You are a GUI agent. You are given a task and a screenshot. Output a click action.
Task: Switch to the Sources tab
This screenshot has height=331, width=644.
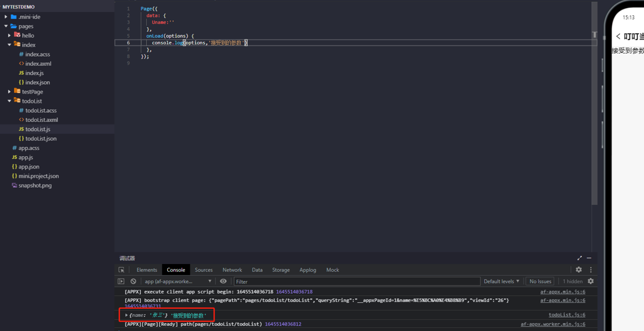(x=204, y=269)
